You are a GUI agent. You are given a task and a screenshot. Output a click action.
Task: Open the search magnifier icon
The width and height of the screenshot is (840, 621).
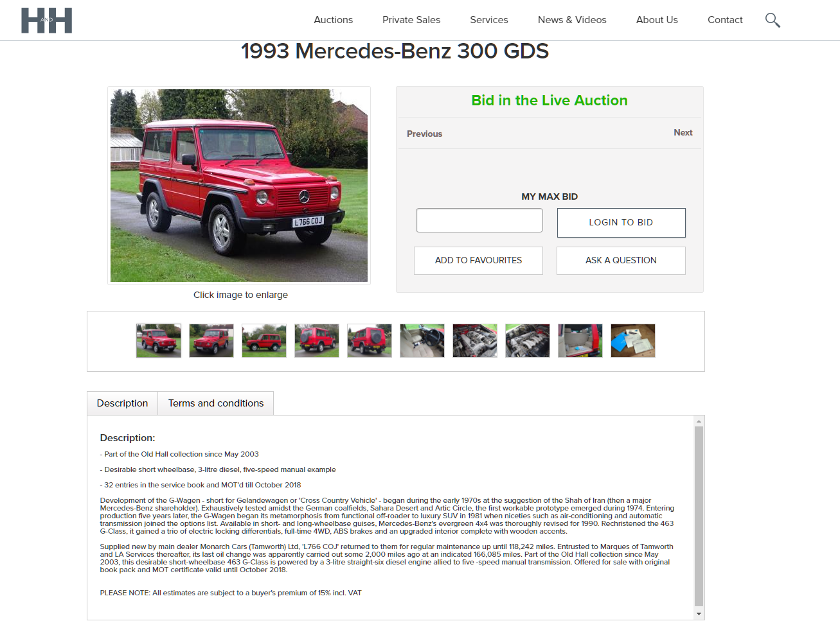[773, 21]
